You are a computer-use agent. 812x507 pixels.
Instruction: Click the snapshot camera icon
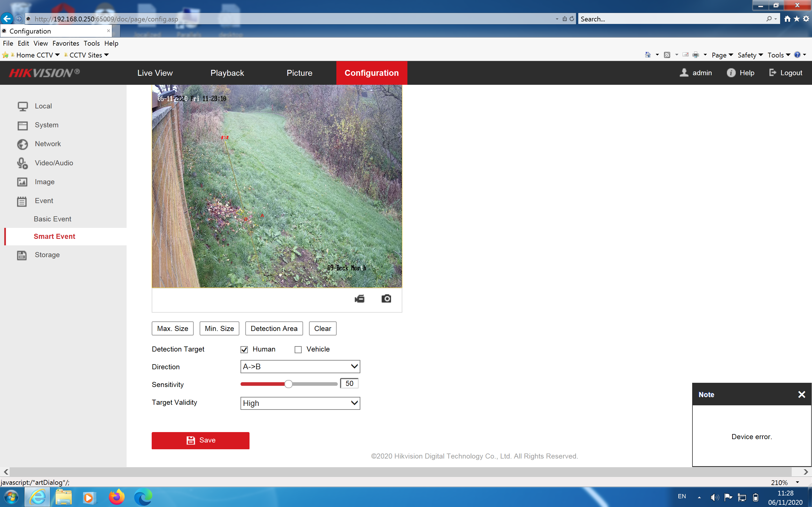pyautogui.click(x=387, y=299)
